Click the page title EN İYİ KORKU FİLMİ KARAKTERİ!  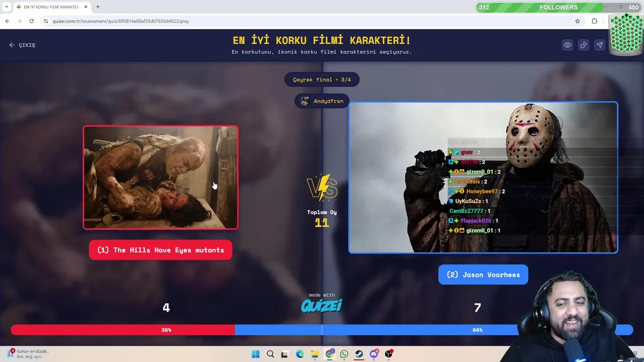click(x=322, y=40)
